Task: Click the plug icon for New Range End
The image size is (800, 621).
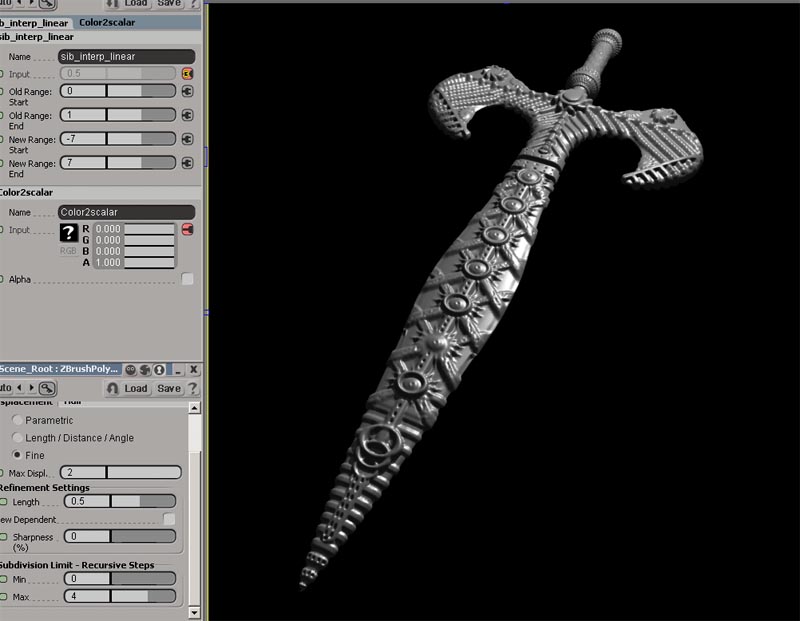Action: click(x=187, y=163)
